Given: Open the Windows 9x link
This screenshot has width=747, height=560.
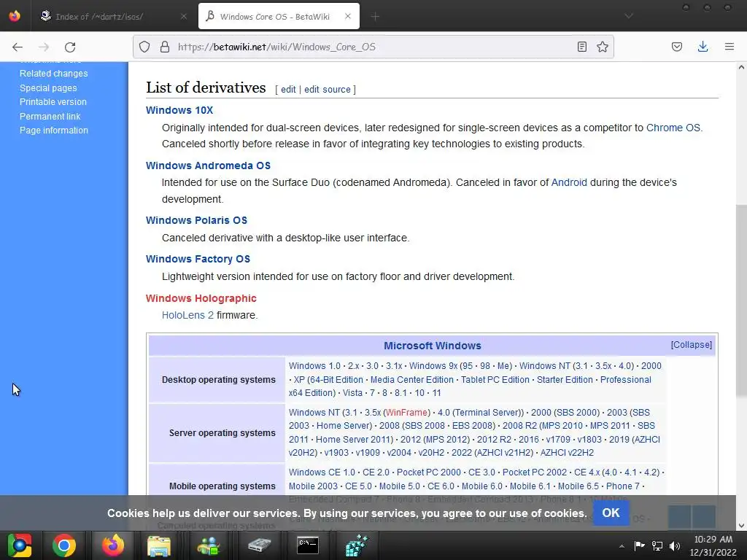Looking at the screenshot, I should tap(433, 366).
